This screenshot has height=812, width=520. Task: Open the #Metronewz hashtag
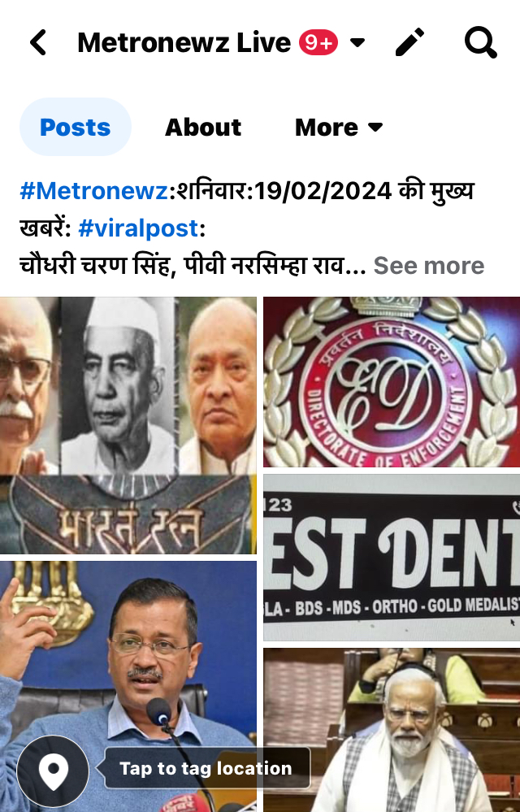(x=93, y=191)
